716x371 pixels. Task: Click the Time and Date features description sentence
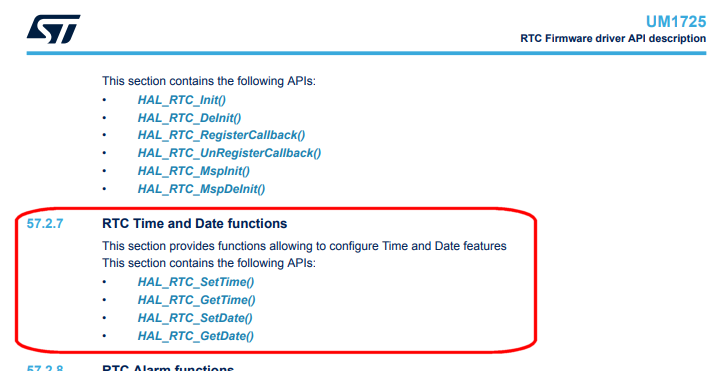tap(304, 246)
